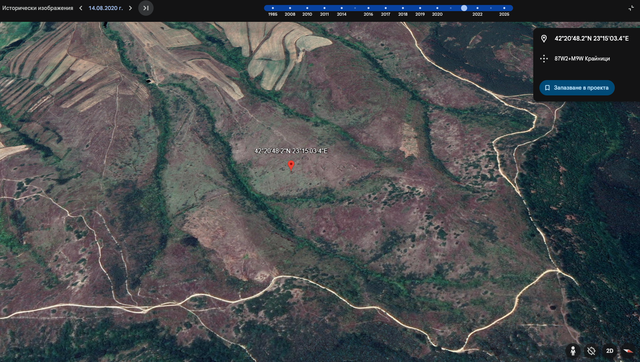Select the 2018 marker on the timeline
Viewport: 640px width, 362px height.
point(403,8)
